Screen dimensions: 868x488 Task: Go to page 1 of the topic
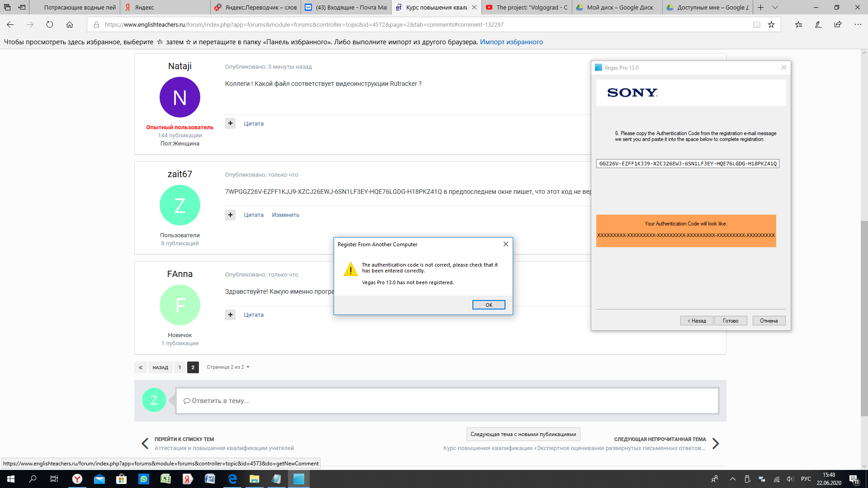[179, 367]
